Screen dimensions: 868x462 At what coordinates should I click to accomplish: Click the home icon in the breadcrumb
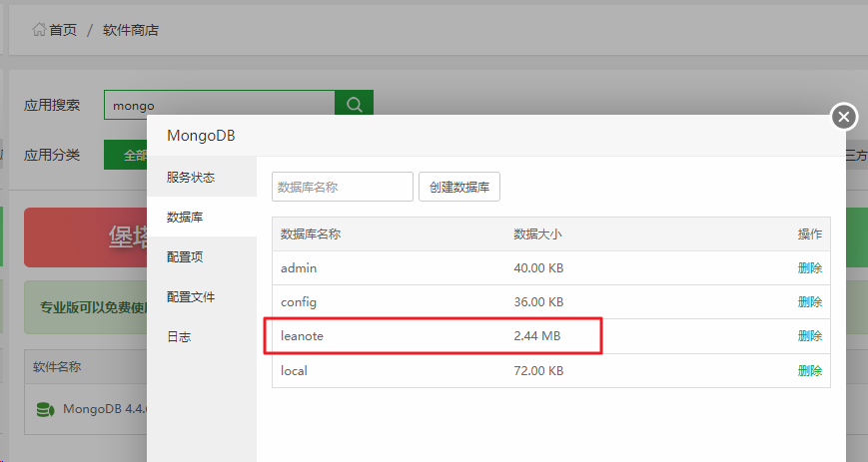coord(39,29)
